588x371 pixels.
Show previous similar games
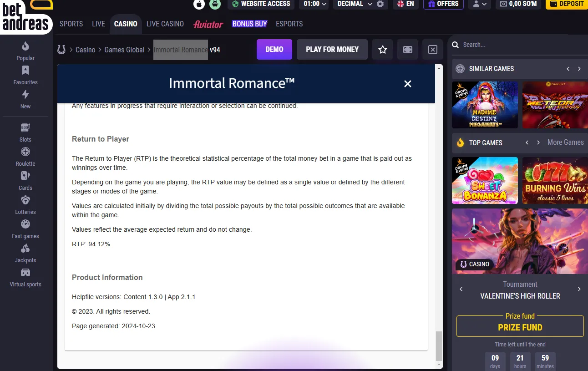pyautogui.click(x=568, y=69)
